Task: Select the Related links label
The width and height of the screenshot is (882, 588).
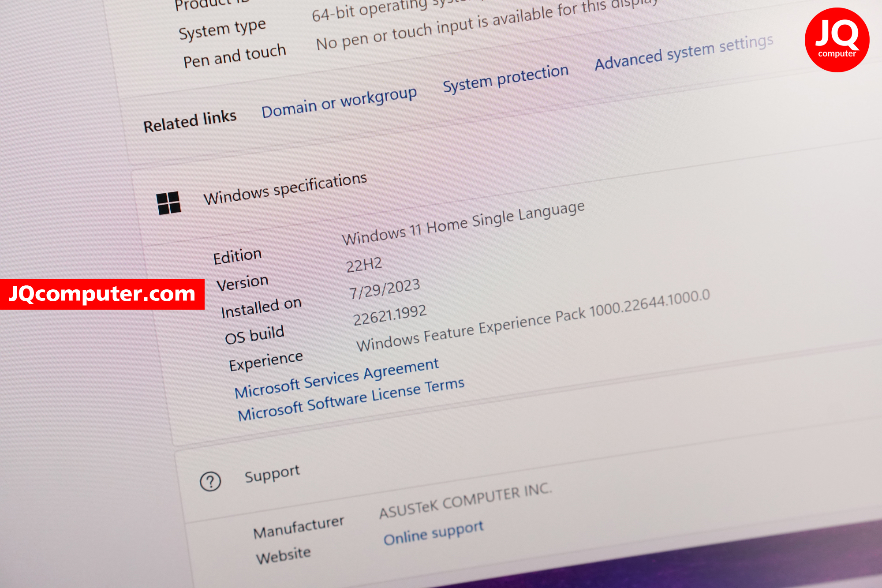Action: [x=190, y=121]
